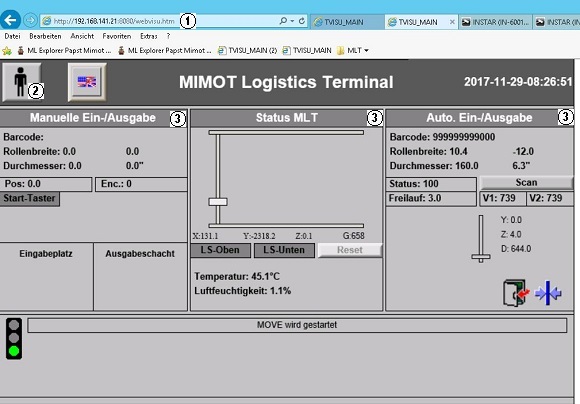Click the V2: 739 value
This screenshot has width=580, height=404.
pyautogui.click(x=549, y=198)
